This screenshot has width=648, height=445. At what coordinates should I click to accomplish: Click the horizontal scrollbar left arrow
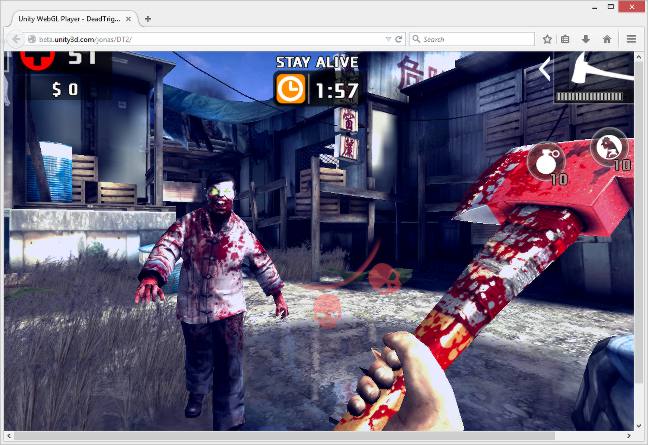point(9,436)
